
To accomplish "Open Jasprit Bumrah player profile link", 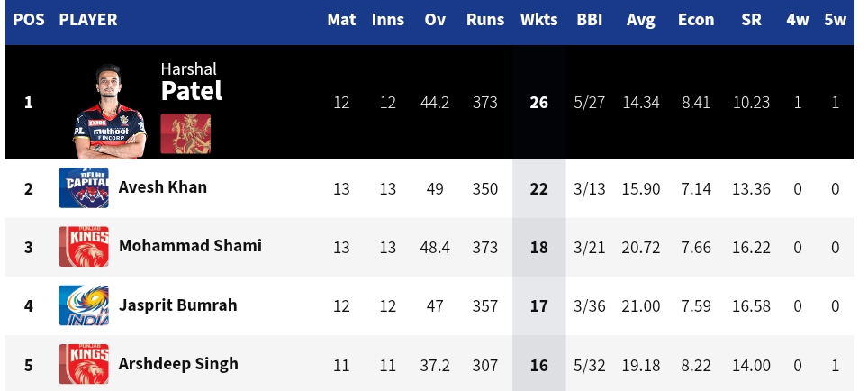I will [177, 305].
